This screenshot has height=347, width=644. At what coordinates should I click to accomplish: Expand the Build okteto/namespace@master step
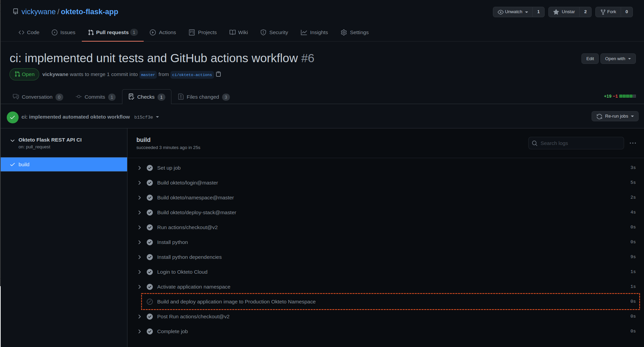click(139, 198)
